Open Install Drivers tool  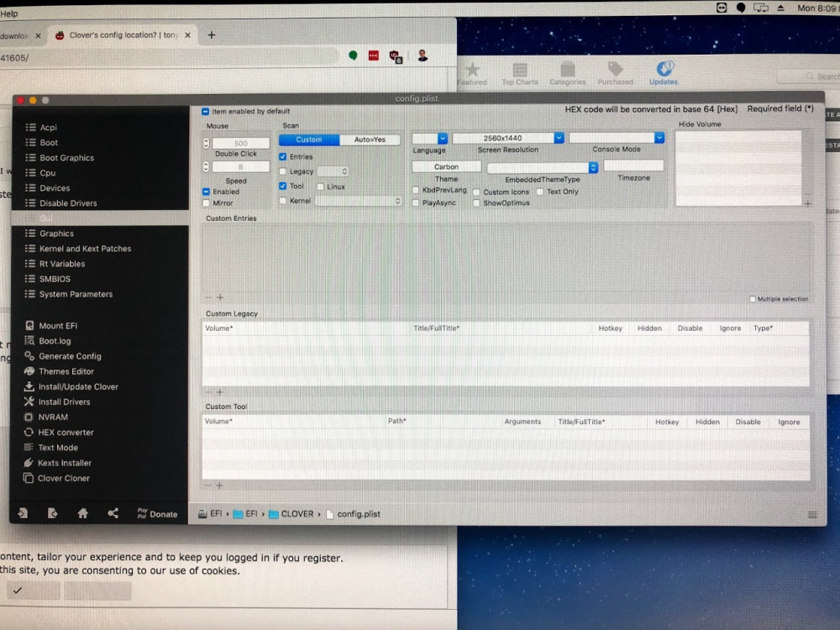tap(57, 402)
